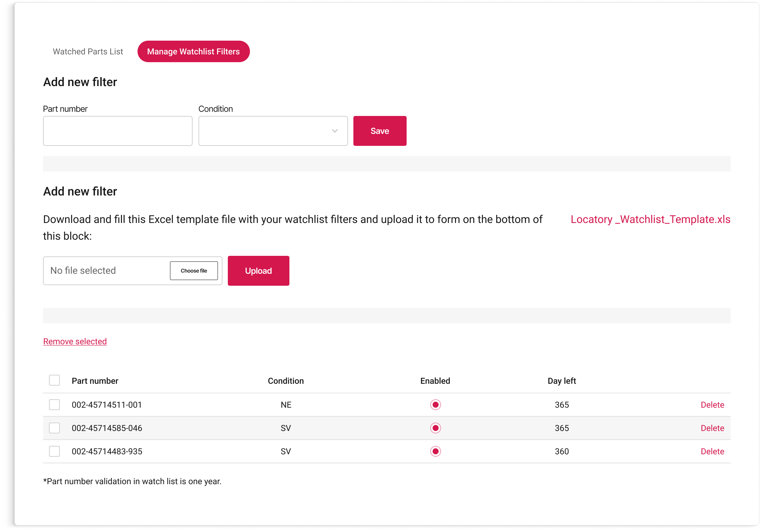
Task: Delete the 002-45714511-001 filter row
Action: [712, 405]
